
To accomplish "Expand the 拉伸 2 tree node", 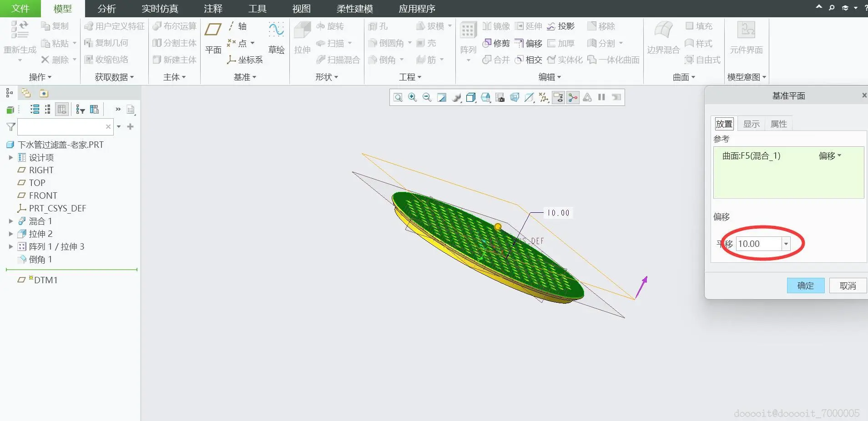I will click(x=11, y=234).
